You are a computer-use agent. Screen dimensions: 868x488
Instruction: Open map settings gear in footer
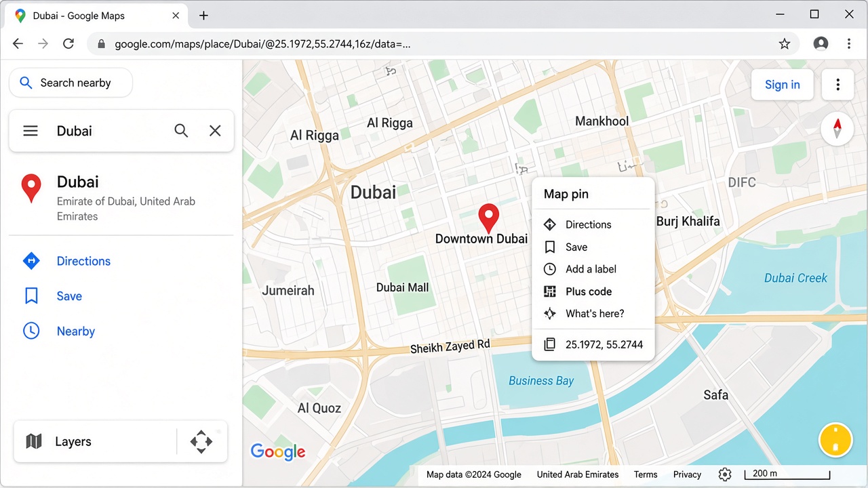point(725,474)
